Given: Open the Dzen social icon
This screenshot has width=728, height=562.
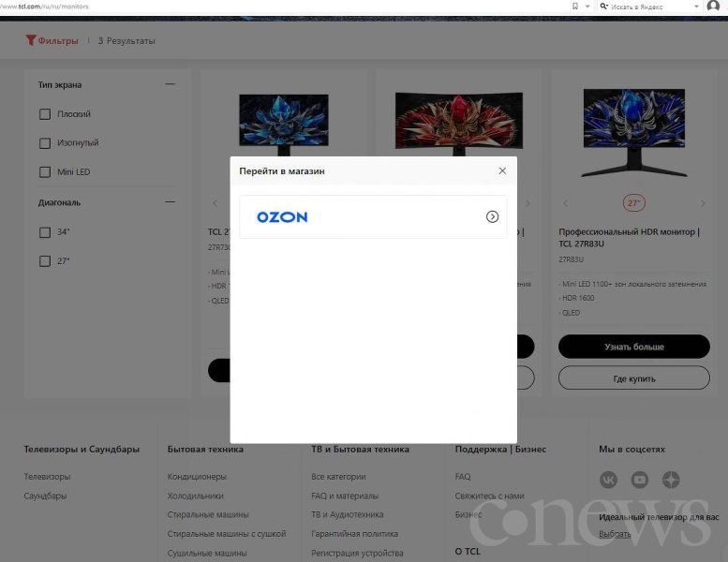Looking at the screenshot, I should click(671, 480).
